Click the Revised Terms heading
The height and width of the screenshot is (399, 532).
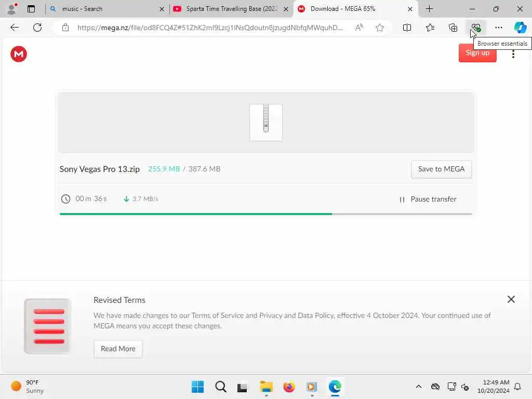(x=119, y=300)
